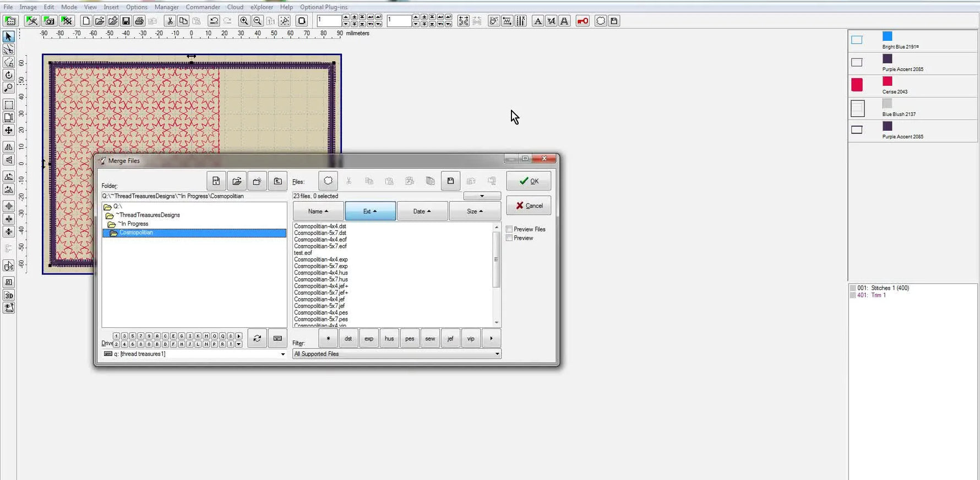Open the Optional Plug-ins menu
This screenshot has height=480, width=980.
324,7
